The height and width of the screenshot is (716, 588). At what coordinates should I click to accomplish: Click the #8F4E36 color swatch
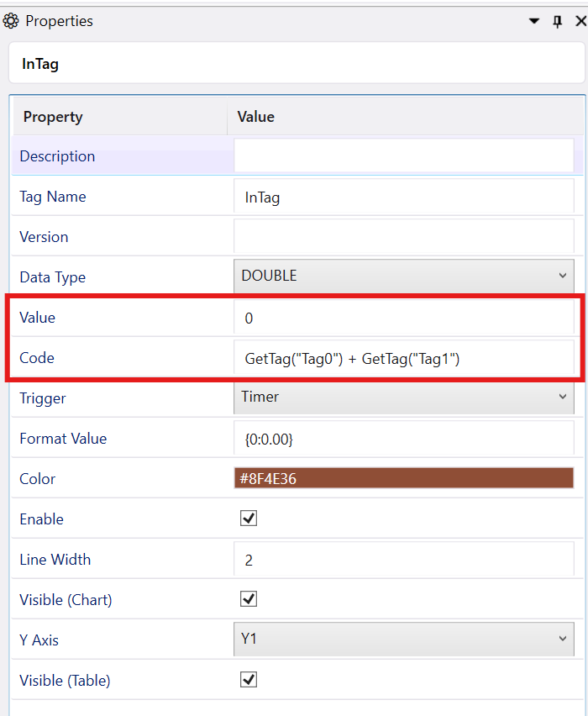(403, 478)
